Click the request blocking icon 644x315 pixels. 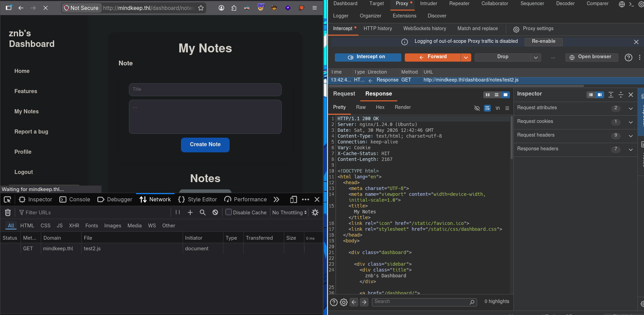(x=215, y=213)
